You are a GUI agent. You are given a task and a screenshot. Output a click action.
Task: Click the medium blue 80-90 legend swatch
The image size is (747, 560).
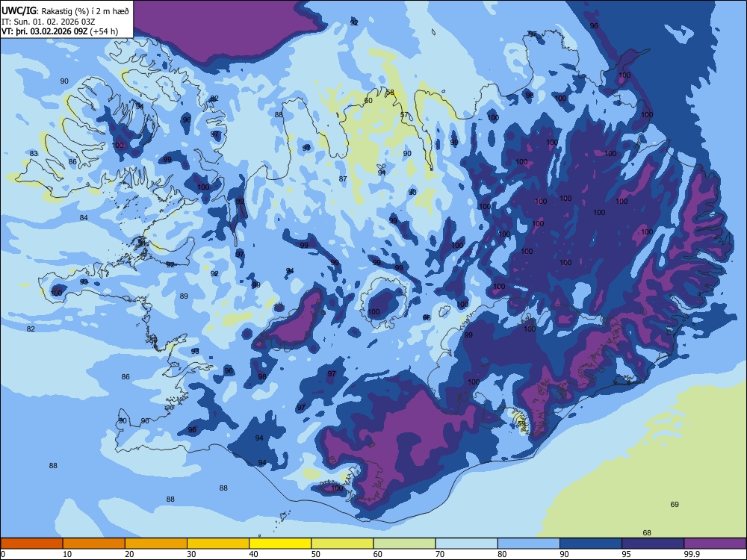[529, 544]
